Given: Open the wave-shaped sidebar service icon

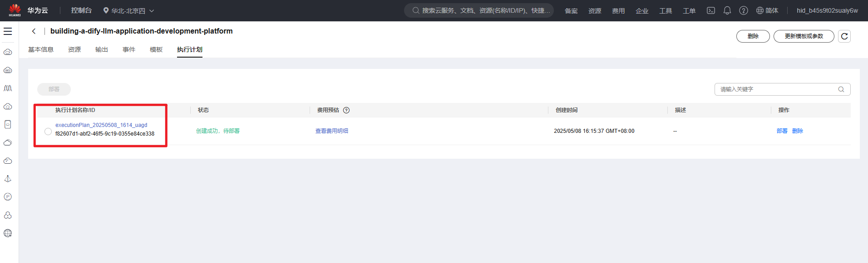Looking at the screenshot, I should [x=8, y=88].
